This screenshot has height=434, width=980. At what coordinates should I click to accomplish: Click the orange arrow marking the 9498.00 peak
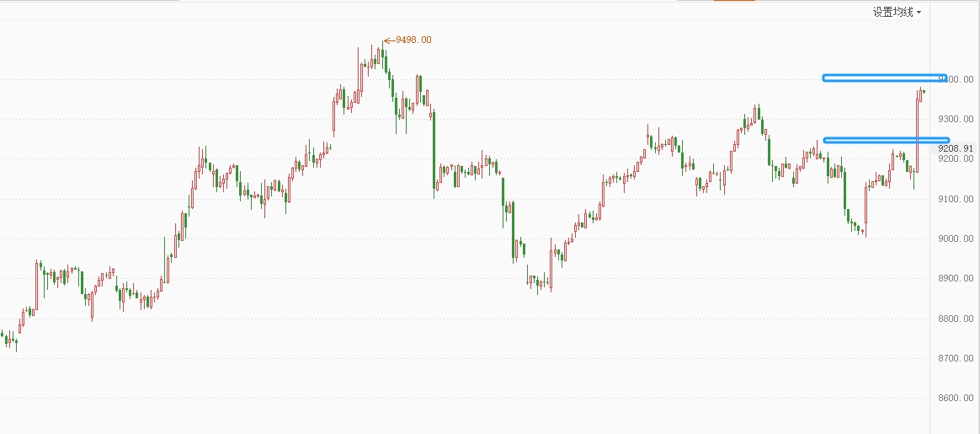(x=388, y=40)
